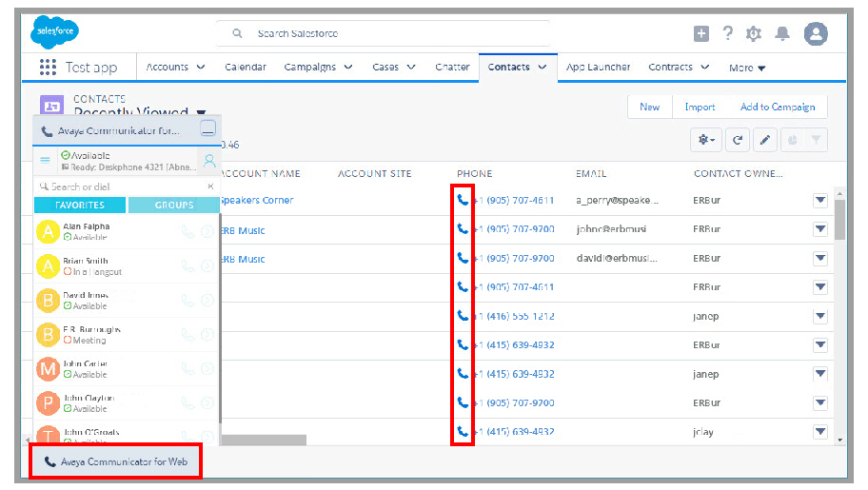Image resolution: width=868 pixels, height=490 pixels.
Task: Click phone icon in Speakers Corner row
Action: click(x=463, y=200)
